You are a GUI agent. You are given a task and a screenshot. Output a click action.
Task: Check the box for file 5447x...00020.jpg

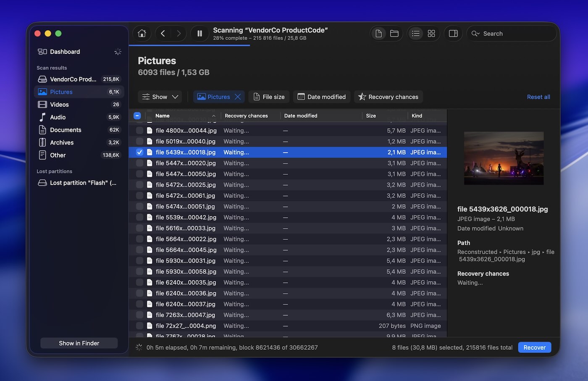pyautogui.click(x=139, y=163)
